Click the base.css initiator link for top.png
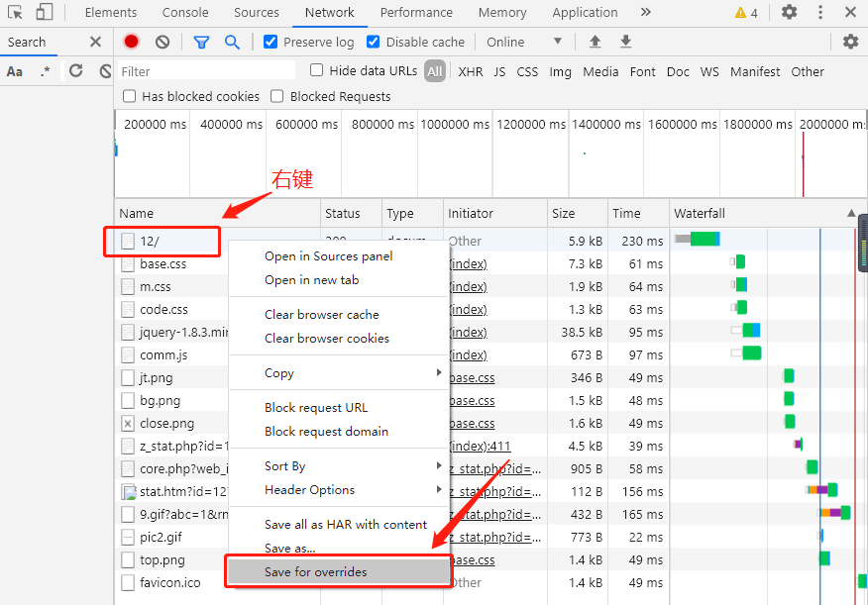 tap(473, 560)
